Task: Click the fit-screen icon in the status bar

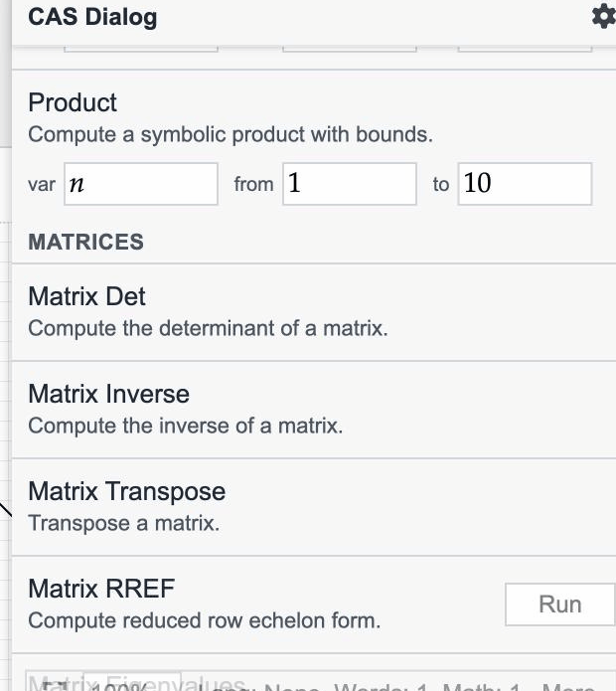Action: [x=55, y=683]
